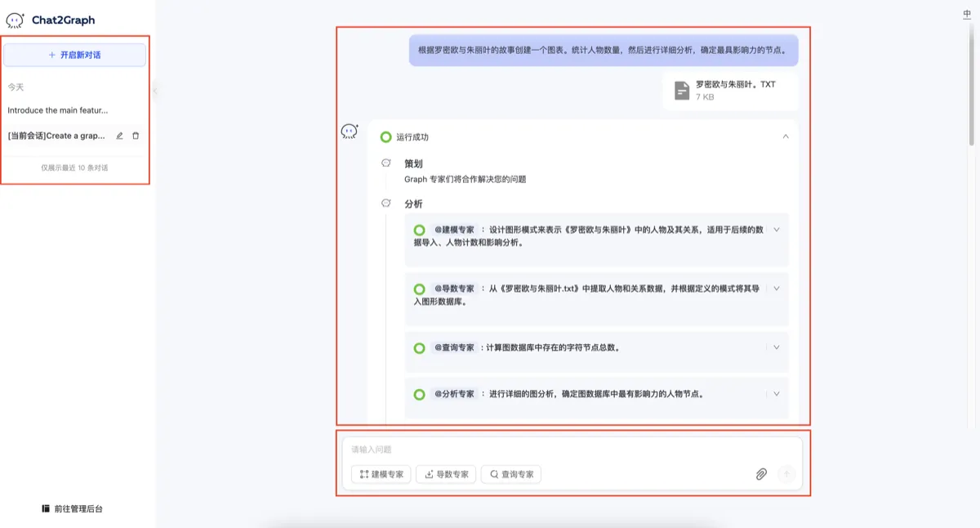Click the paperclip attachment icon
This screenshot has height=528, width=980.
coord(761,474)
